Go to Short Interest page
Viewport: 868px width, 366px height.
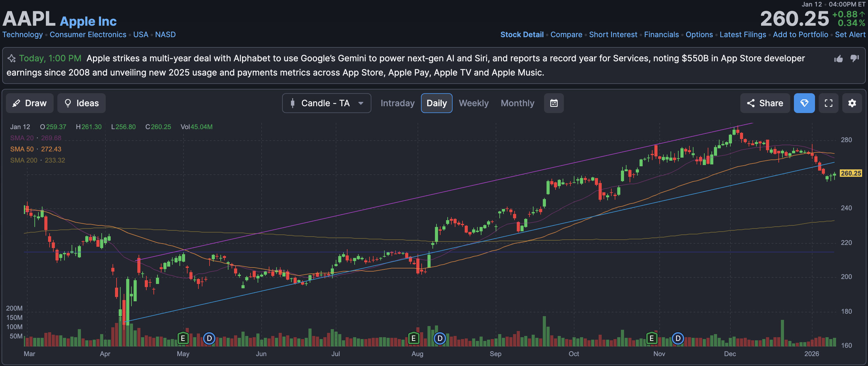point(613,35)
